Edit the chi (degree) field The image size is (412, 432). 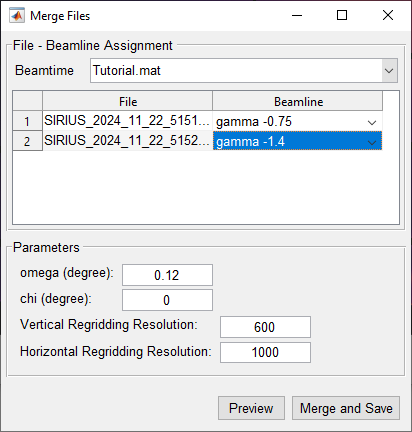point(167,300)
